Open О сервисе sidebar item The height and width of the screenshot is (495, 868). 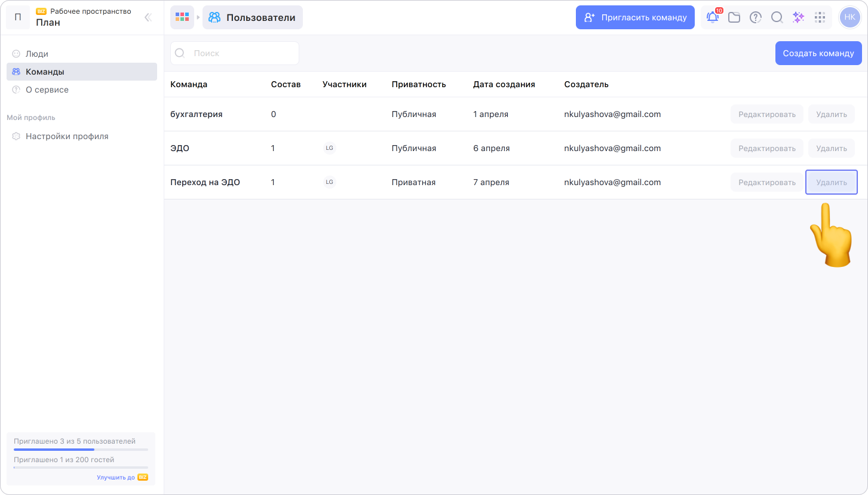[x=47, y=90]
